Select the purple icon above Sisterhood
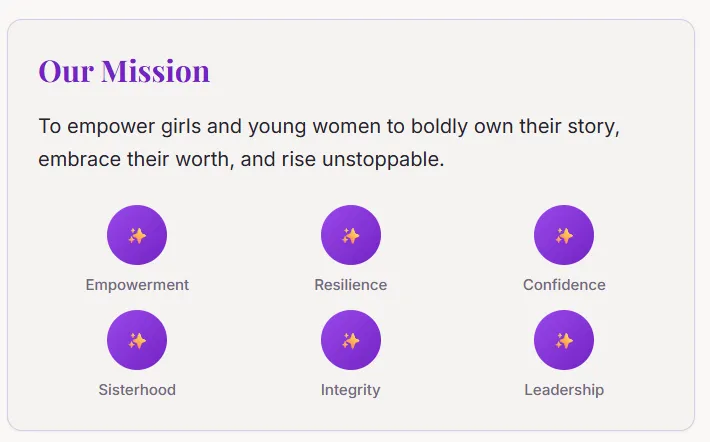Screen dimensions: 710x442 [137, 340]
